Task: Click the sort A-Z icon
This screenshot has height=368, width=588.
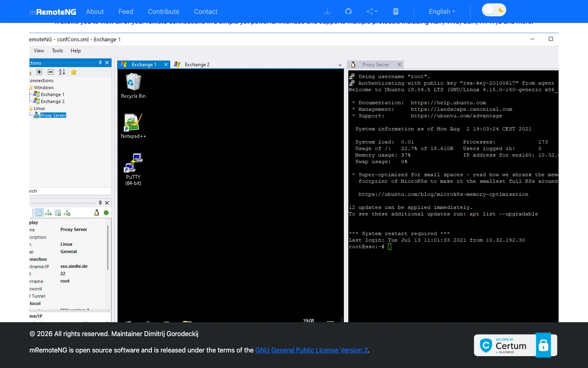Action: click(x=62, y=72)
